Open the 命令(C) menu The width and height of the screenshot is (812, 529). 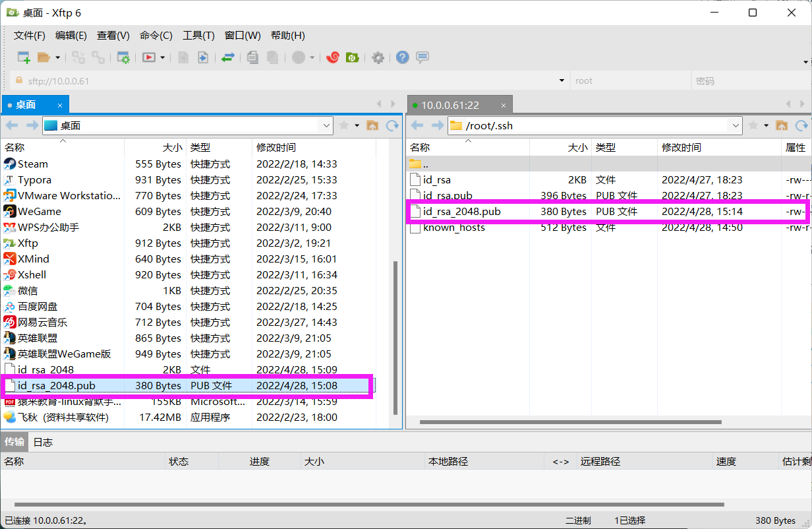156,36
